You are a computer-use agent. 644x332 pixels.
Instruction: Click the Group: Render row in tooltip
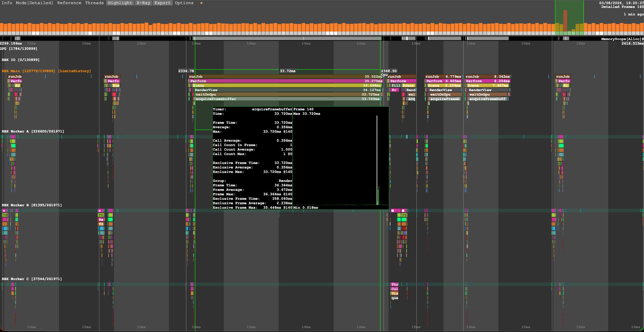point(252,181)
